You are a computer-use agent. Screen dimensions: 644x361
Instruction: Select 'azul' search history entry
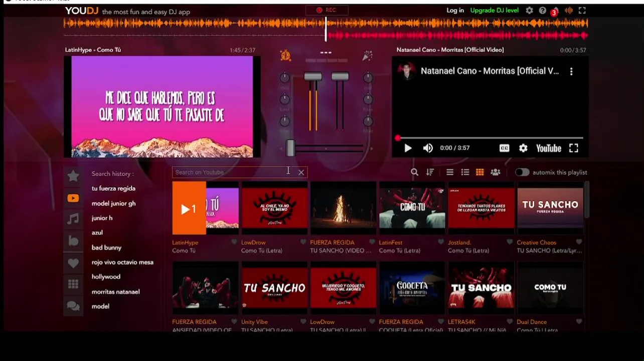click(x=97, y=233)
